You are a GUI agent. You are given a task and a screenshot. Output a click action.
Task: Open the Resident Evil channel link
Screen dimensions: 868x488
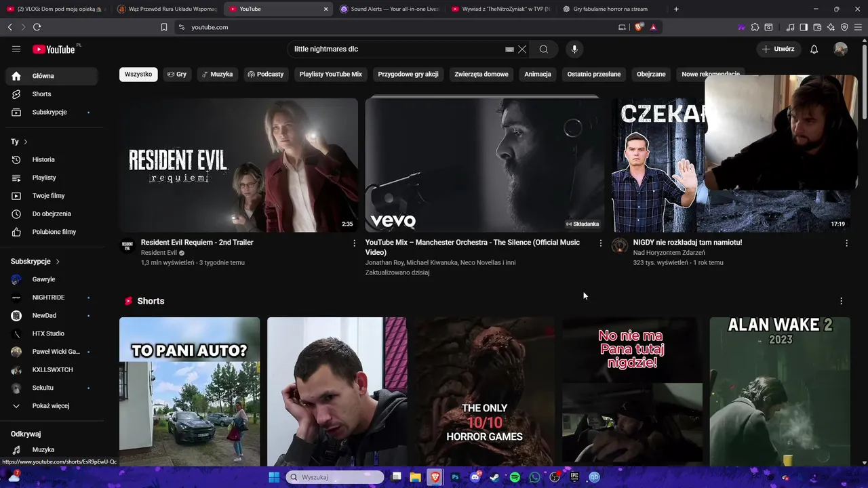click(x=159, y=253)
